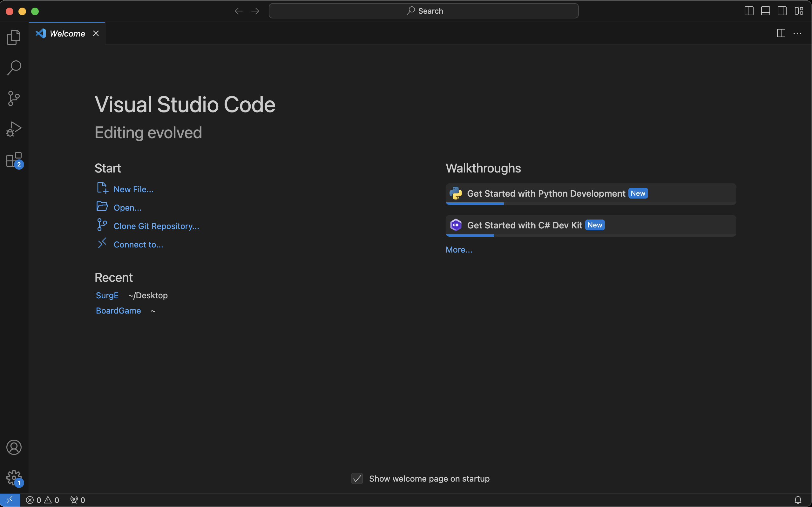This screenshot has width=812, height=507.
Task: Open the Customize Layout menu
Action: [x=799, y=11]
